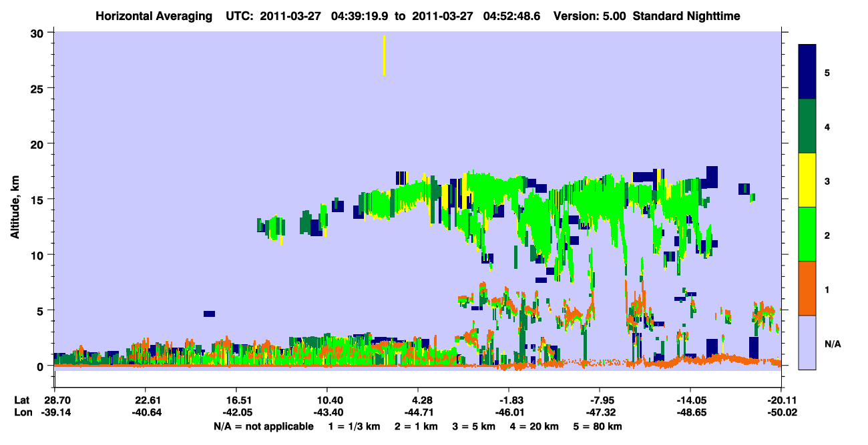This screenshot has width=868, height=445.
Task: Click the 20 altitude tick label
Action: [39, 143]
